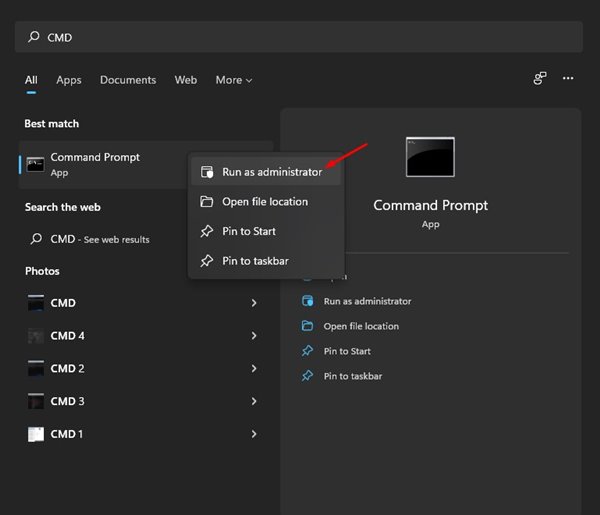600x515 pixels.
Task: Open CMD See web results link
Action: [100, 239]
